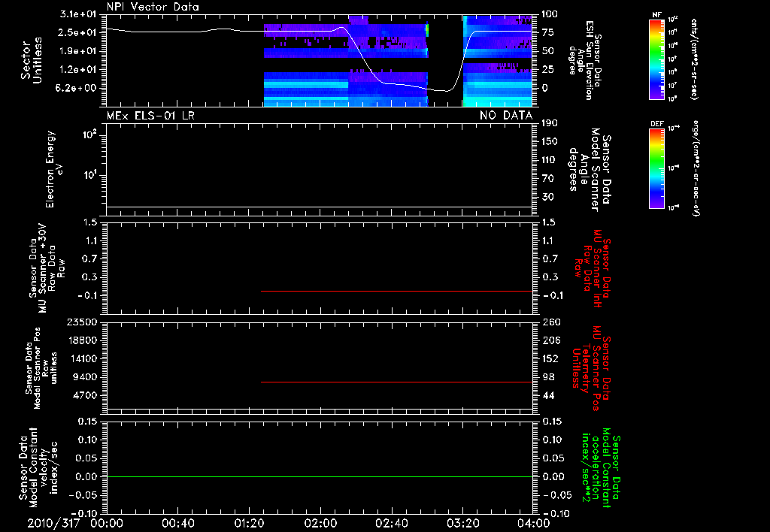This screenshot has width=770, height=532.
Task: Select the 'MEx ELS-01 LR' panel title
Action: point(150,116)
